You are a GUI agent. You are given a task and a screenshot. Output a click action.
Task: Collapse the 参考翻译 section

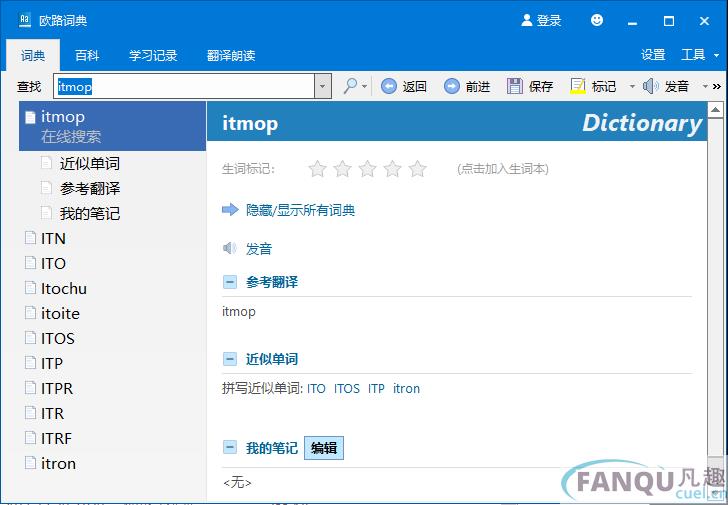(x=230, y=282)
